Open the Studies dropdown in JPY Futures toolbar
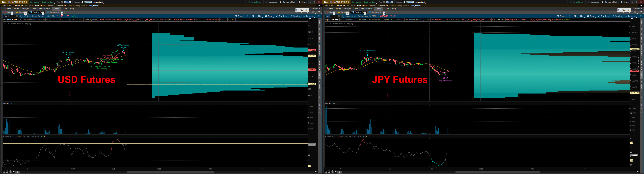Screen dimensions: 644x174 [x=617, y=16]
